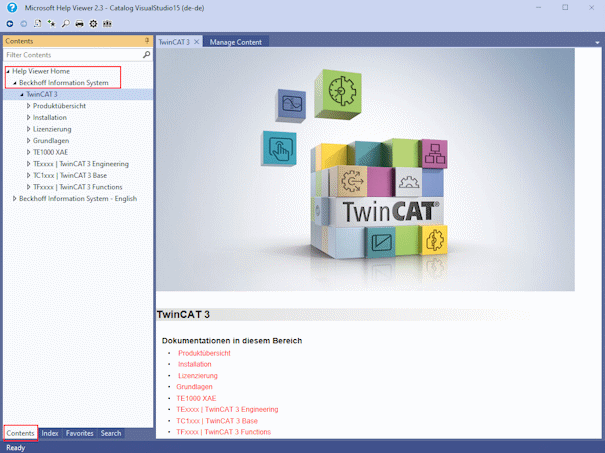Click into the Filter Contents field
This screenshot has width=605, height=453.
pos(70,55)
